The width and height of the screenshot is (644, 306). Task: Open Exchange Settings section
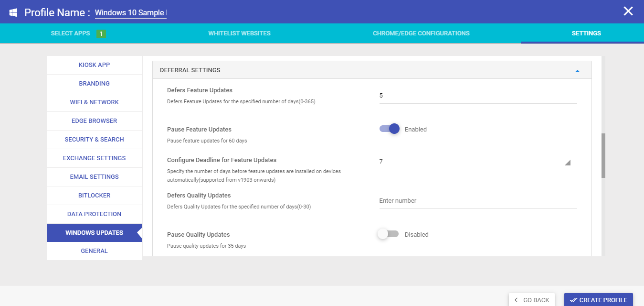pos(95,158)
